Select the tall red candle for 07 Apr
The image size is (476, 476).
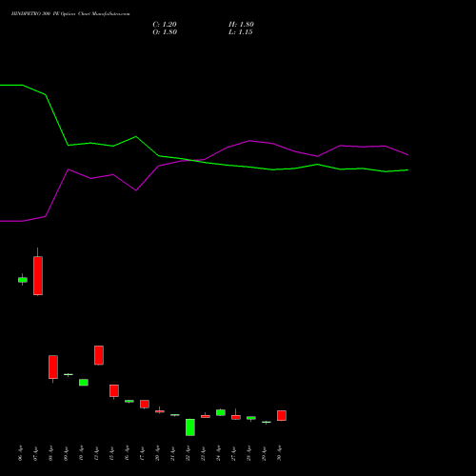pyautogui.click(x=38, y=275)
